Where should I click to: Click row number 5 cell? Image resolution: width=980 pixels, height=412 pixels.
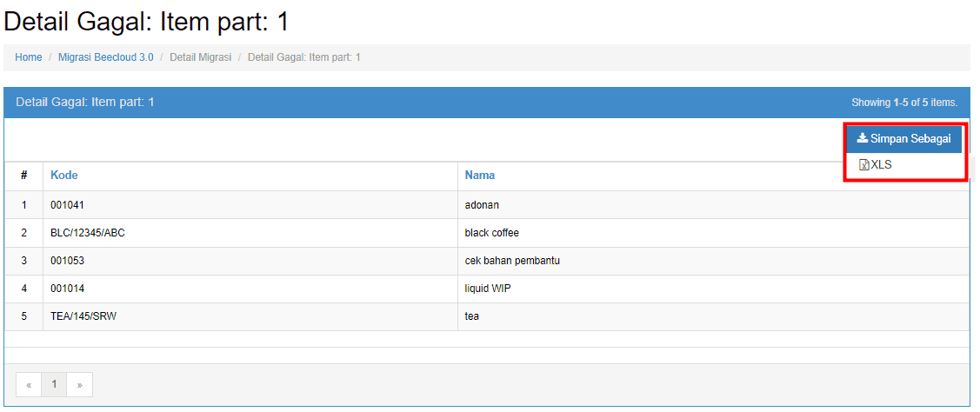[x=23, y=317]
